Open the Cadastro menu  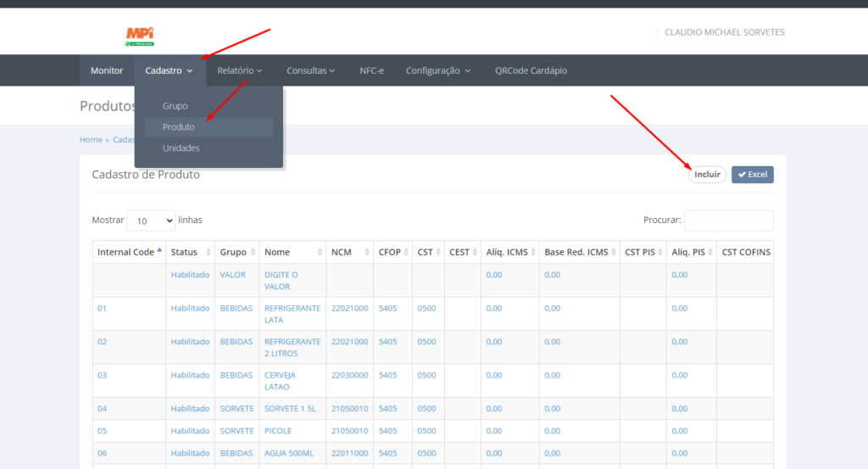[x=170, y=70]
